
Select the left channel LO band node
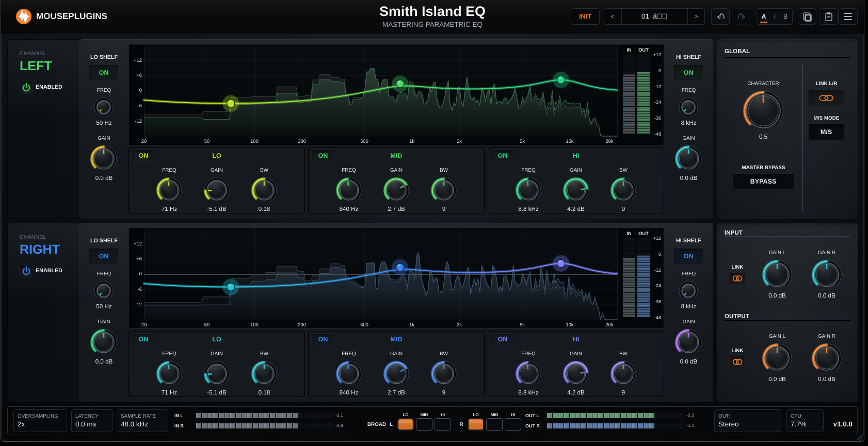point(231,104)
